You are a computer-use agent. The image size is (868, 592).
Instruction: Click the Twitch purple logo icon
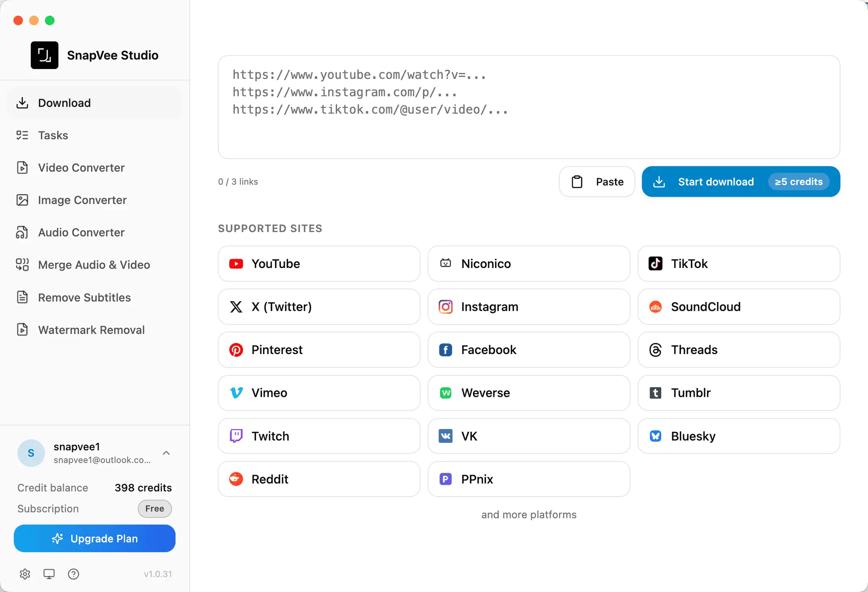click(x=236, y=436)
